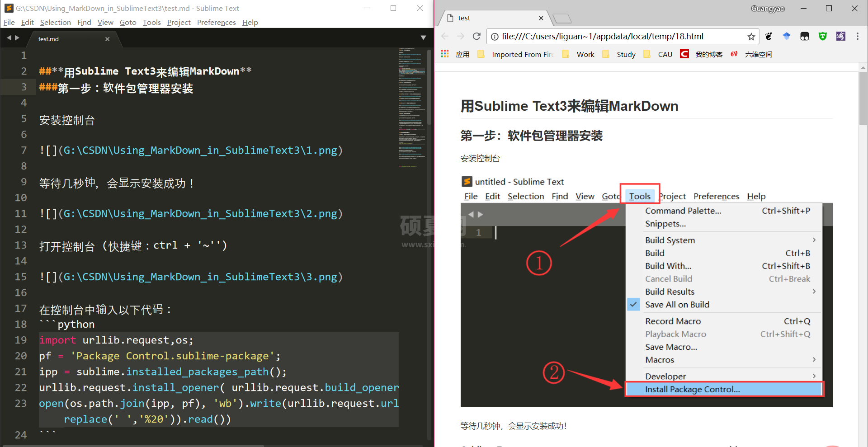
Task: Click the Chrome page vertical scrollbar thumb
Action: 863,99
